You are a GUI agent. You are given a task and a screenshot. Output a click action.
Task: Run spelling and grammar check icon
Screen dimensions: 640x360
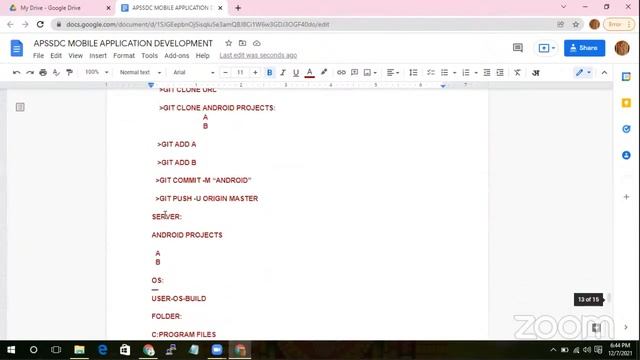[56, 73]
